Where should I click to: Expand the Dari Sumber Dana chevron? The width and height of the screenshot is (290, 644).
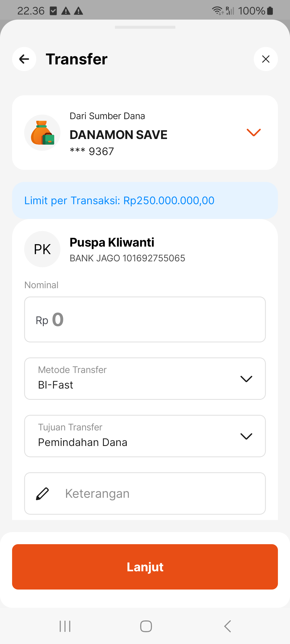[253, 132]
